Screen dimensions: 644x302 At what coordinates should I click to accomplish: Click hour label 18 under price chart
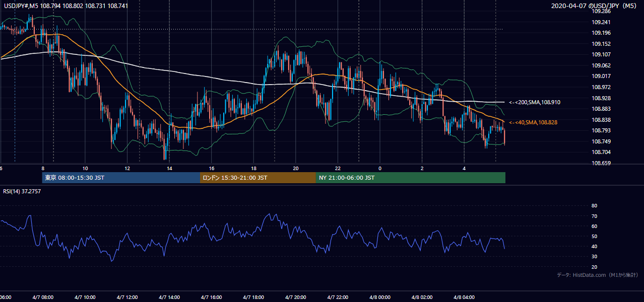click(x=253, y=168)
